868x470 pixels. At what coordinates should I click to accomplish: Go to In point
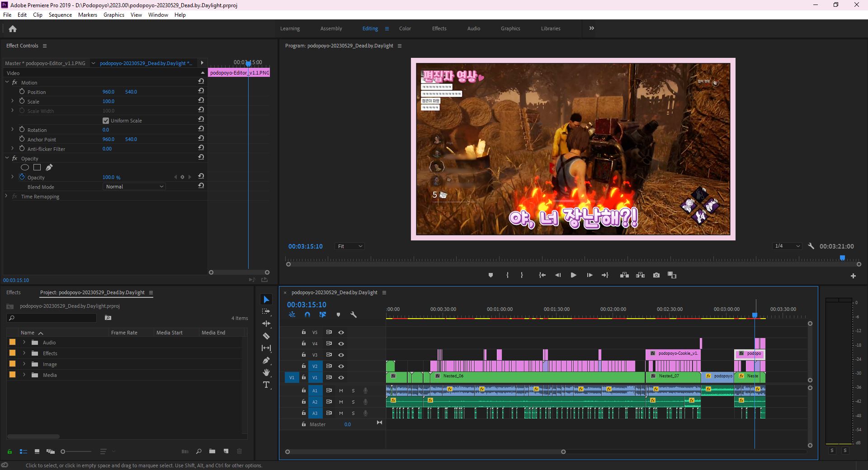pos(542,275)
